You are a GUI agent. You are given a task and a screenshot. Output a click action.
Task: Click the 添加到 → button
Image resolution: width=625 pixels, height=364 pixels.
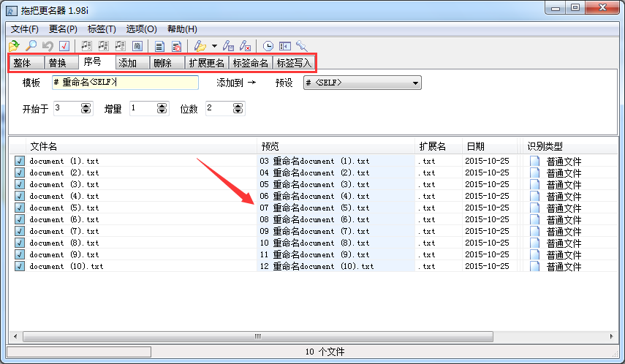pyautogui.click(x=236, y=83)
